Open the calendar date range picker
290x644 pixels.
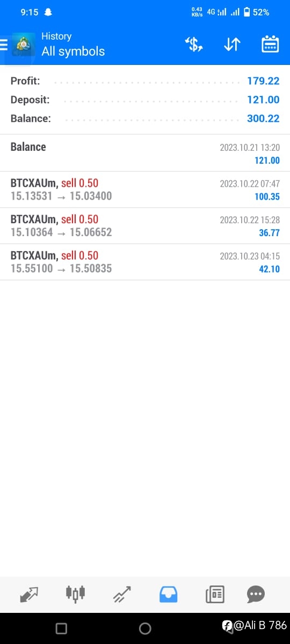[x=270, y=45]
